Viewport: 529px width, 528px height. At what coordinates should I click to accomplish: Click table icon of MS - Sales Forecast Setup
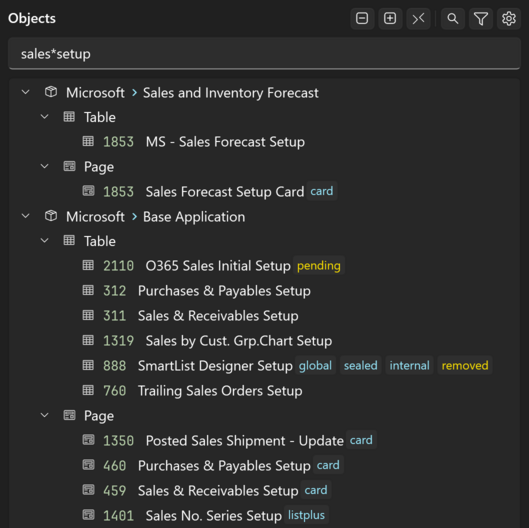88,141
